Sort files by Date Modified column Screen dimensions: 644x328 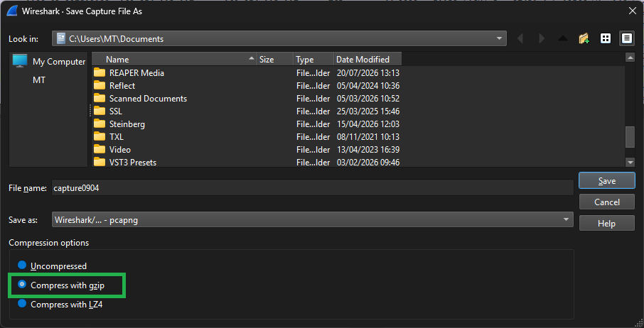click(367, 60)
